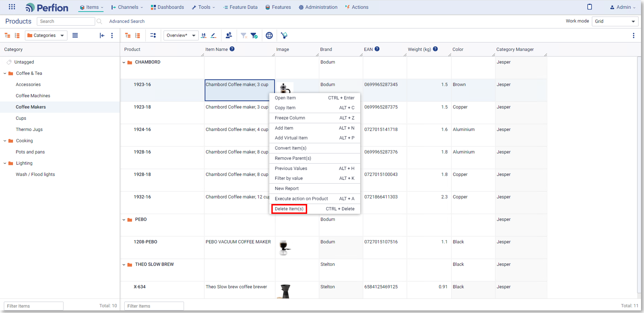Screen dimensions: 644x313
Task: Open the Items menu
Action: (x=92, y=7)
